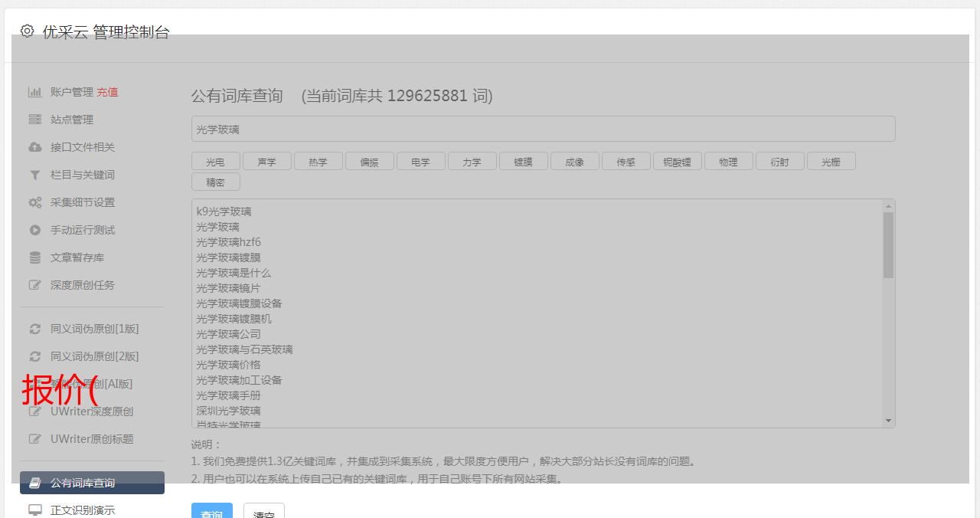This screenshot has width=980, height=518.
Task: Click the edit icon for UWriter深度原创
Action: click(x=35, y=411)
